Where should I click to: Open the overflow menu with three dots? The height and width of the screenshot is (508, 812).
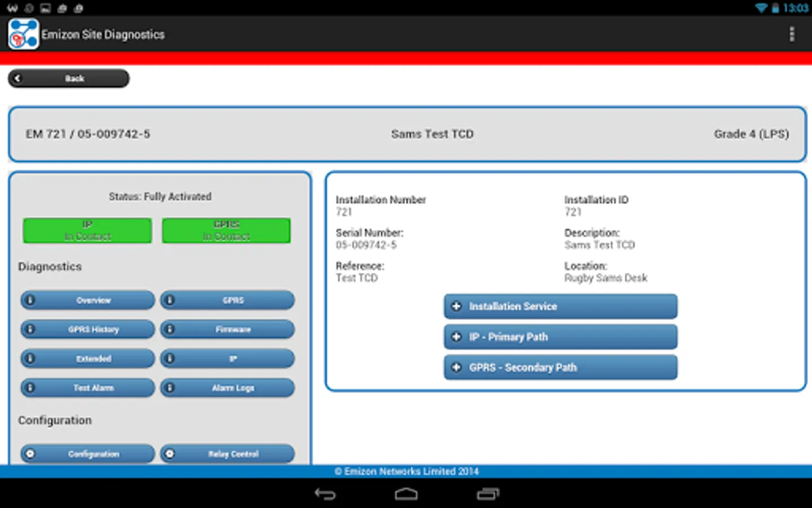tap(792, 34)
